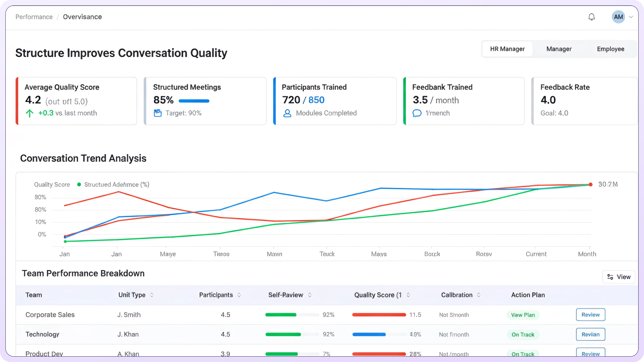Image resolution: width=644 pixels, height=362 pixels.
Task: Sort by Unit Type column arrows
Action: [x=152, y=295]
